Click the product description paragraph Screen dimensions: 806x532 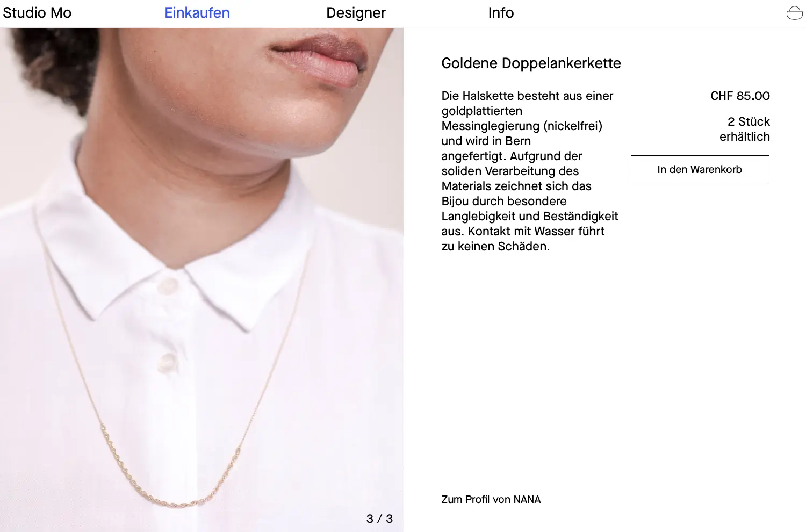(x=530, y=171)
